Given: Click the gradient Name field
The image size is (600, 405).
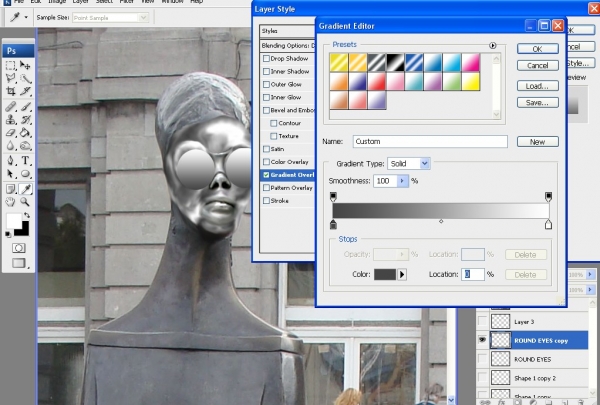Looking at the screenshot, I should point(430,141).
